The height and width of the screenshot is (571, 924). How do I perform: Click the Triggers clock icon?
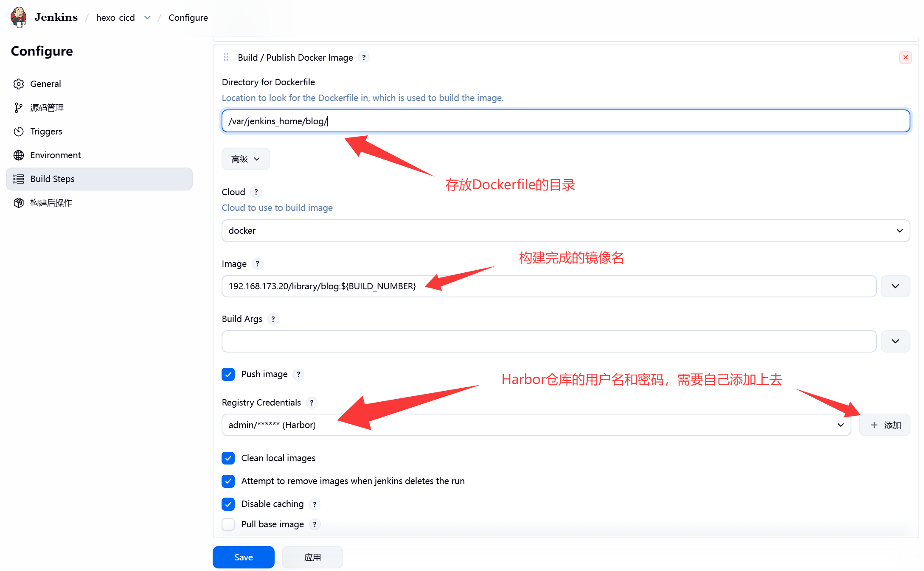tap(18, 132)
